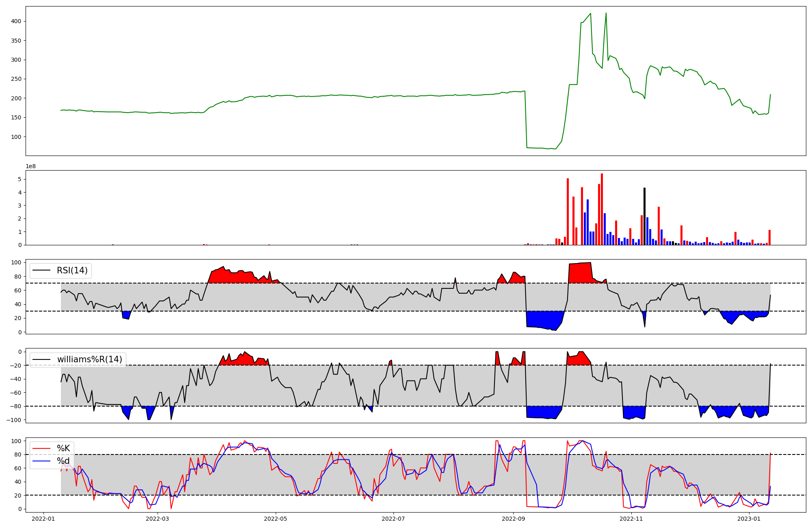Click the black RSI legend line sample
Screen dimensions: 812x528
[41, 270]
